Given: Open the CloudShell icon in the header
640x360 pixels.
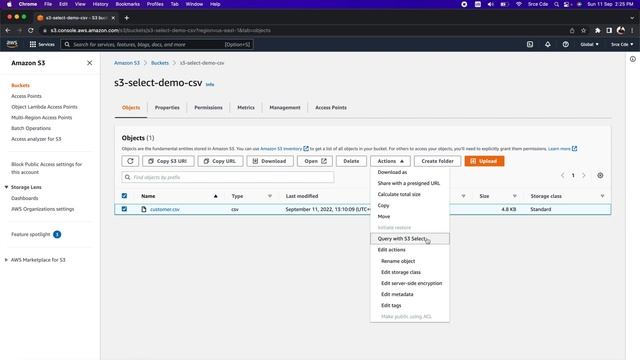Looking at the screenshot, I should tap(530, 44).
